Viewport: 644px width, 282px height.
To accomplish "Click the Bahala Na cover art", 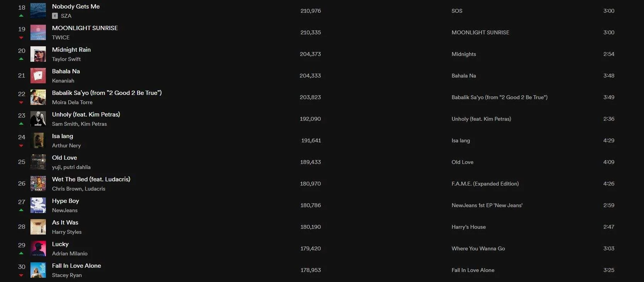I will 38,76.
